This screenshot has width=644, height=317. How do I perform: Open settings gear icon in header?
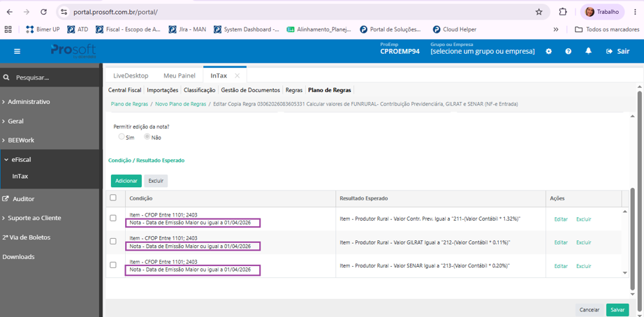[x=549, y=52]
